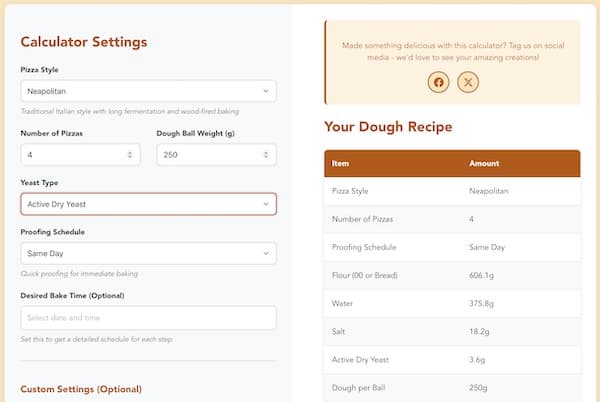600x402 pixels.
Task: Select the Dough per Ball table row
Action: coord(452,386)
